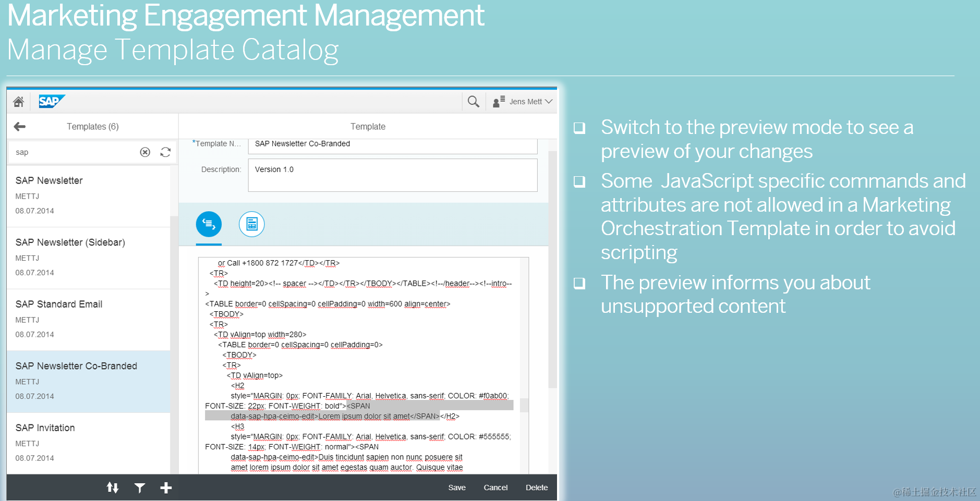This screenshot has width=980, height=501.
Task: Refresh the template list
Action: (x=165, y=152)
